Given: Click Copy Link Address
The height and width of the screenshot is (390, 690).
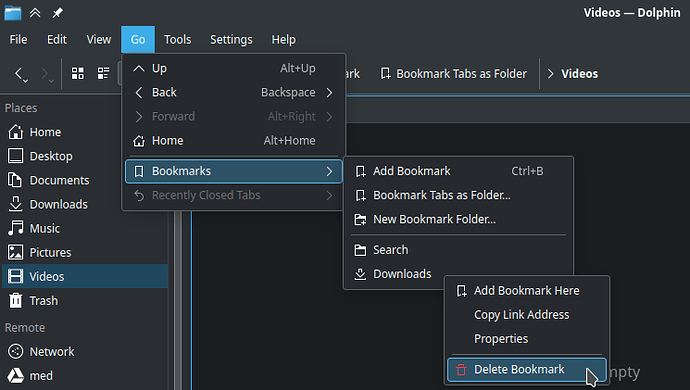Looking at the screenshot, I should pyautogui.click(x=527, y=315).
